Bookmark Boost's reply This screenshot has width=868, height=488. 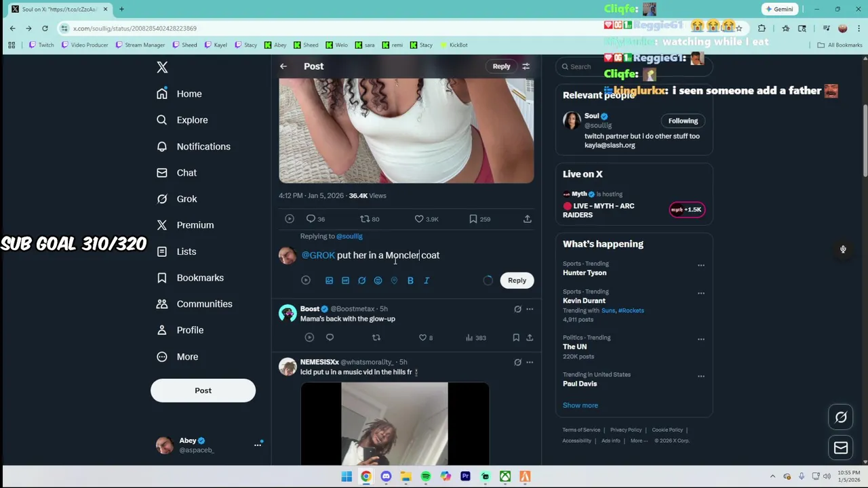[516, 338]
